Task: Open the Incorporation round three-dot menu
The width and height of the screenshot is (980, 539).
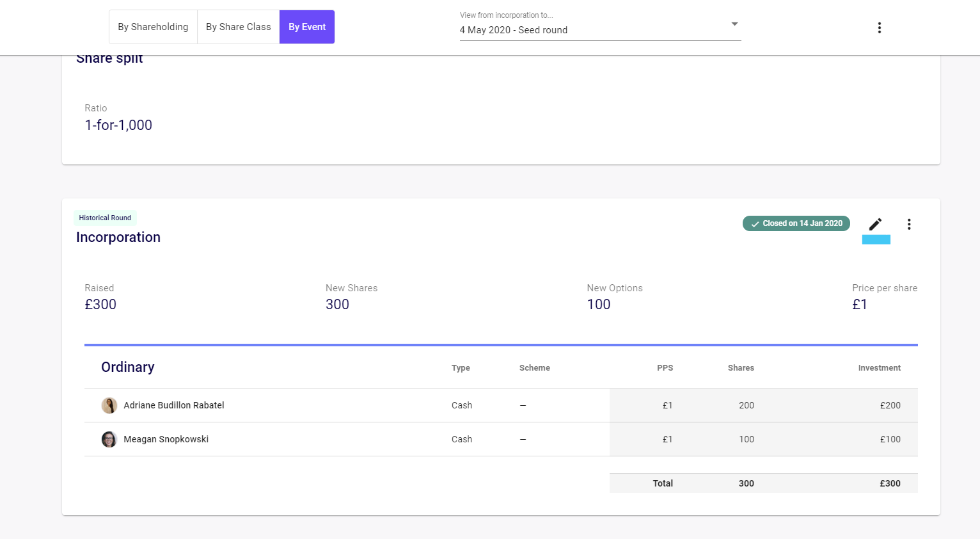Action: coord(909,224)
